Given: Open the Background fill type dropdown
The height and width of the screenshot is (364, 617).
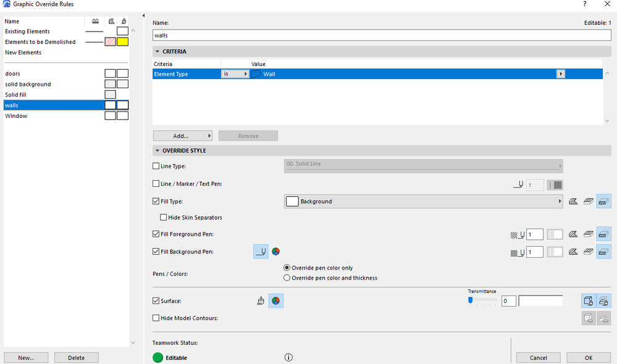Looking at the screenshot, I should coord(424,201).
